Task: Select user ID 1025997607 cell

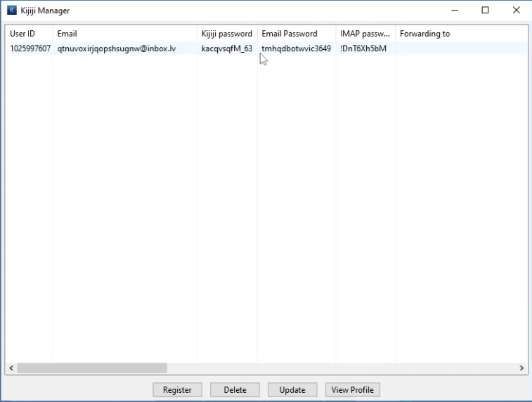Action: pos(30,48)
